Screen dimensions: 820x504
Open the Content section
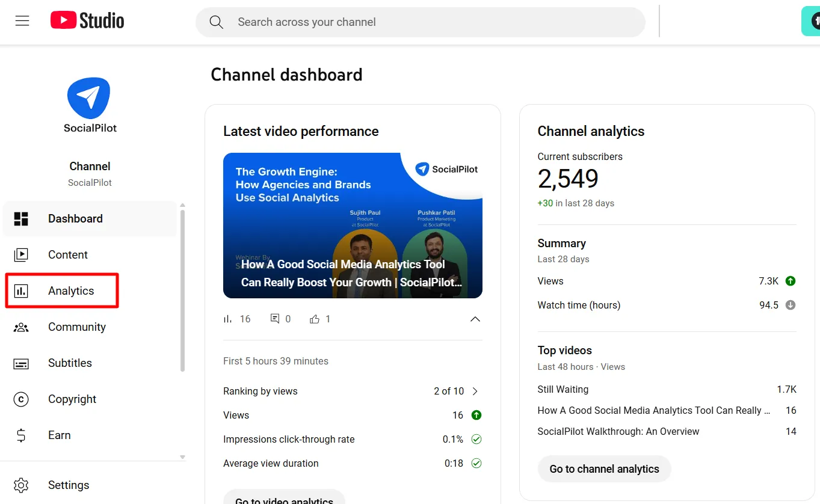(68, 254)
